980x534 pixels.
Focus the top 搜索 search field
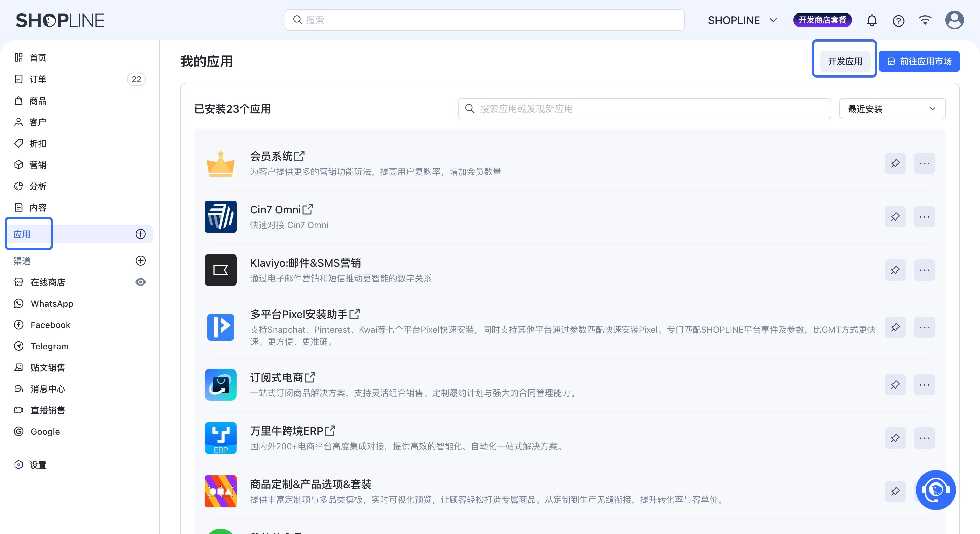click(x=484, y=20)
